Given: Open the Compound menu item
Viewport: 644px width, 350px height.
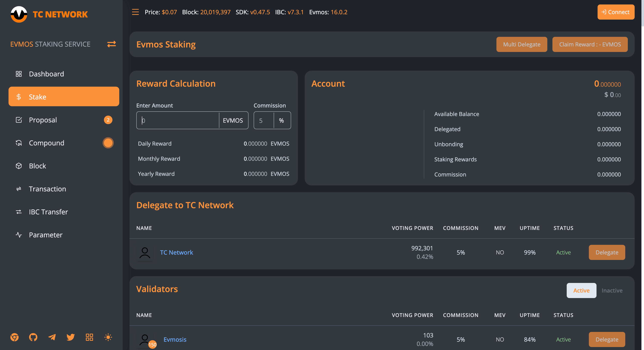Looking at the screenshot, I should click(64, 143).
